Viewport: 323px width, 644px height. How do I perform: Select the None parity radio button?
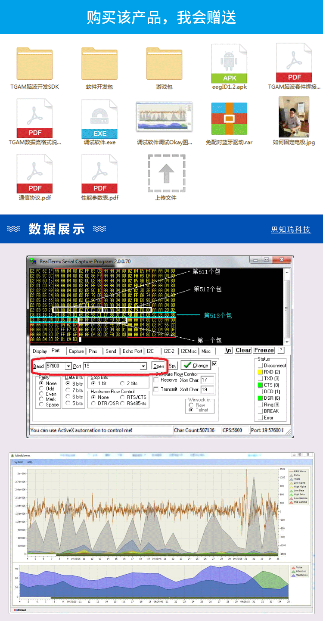[41, 383]
